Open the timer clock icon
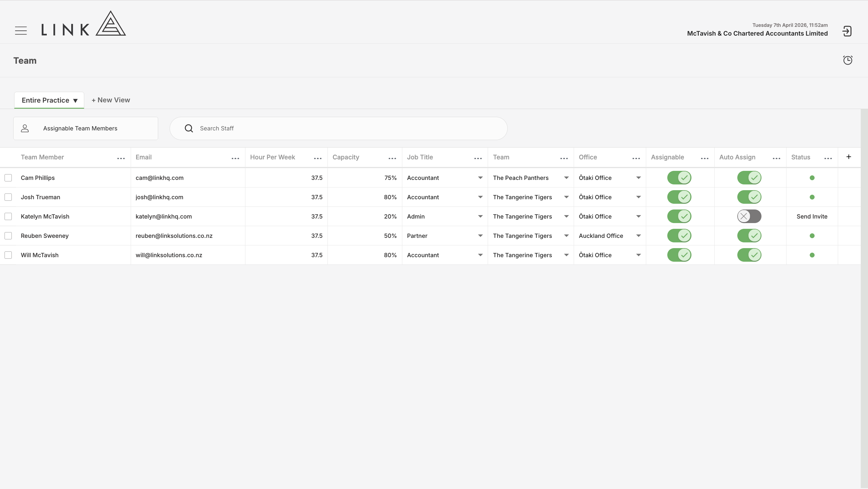The height and width of the screenshot is (489, 868). (x=847, y=60)
